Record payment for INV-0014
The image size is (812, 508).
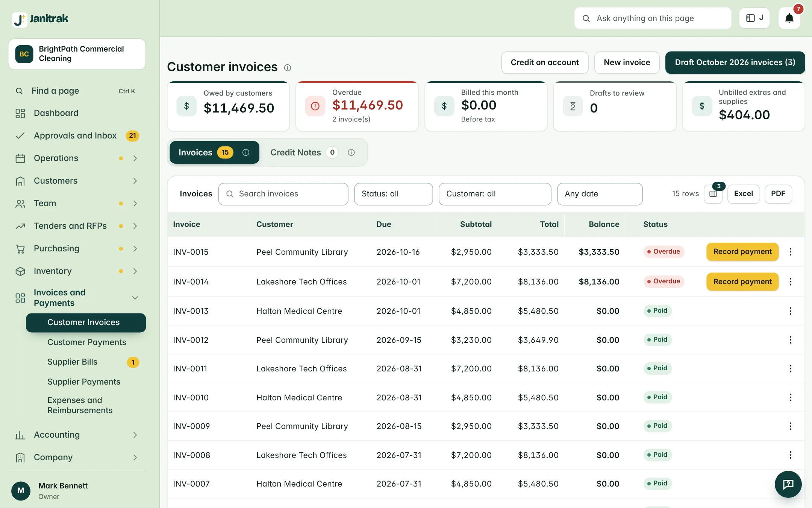(742, 281)
